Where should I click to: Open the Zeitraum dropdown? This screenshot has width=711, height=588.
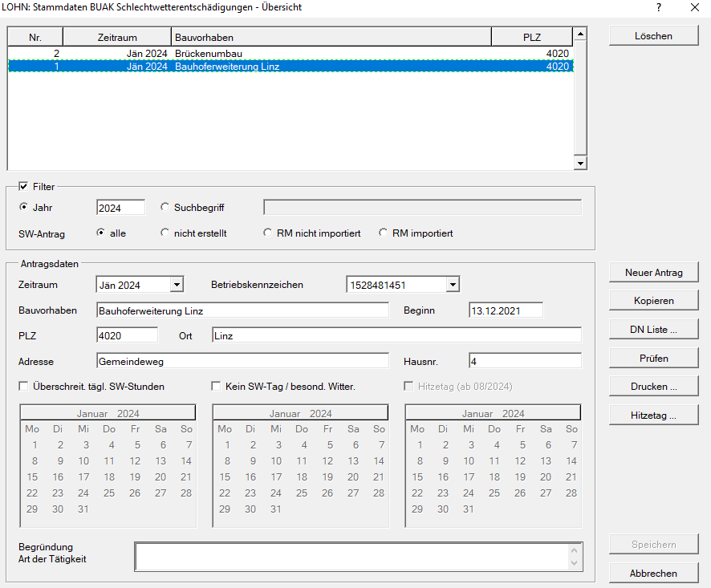click(x=177, y=285)
